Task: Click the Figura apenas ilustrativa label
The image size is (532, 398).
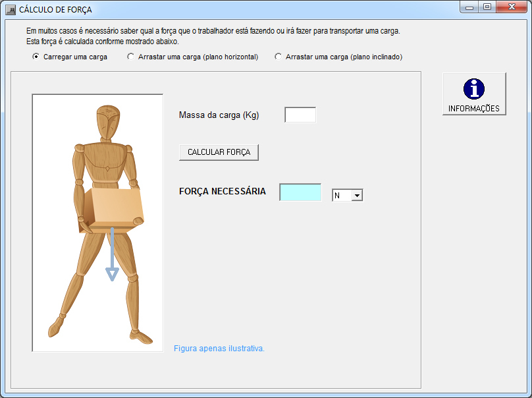Action: [219, 348]
